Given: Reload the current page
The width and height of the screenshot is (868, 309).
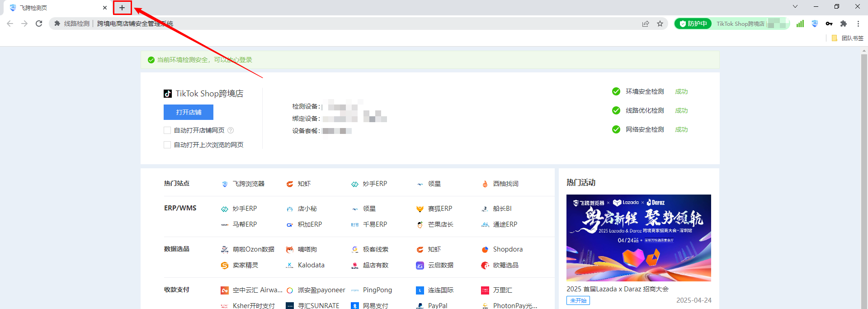Looking at the screenshot, I should [x=39, y=24].
